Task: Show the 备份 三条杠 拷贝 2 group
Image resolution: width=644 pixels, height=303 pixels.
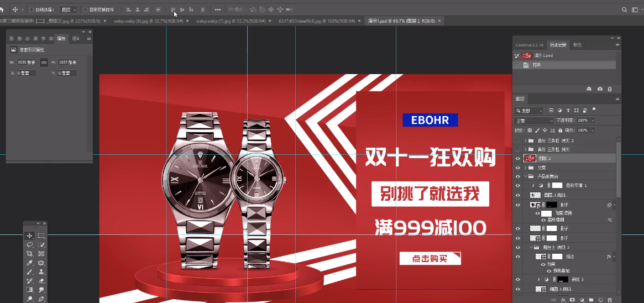Action: click(517, 140)
